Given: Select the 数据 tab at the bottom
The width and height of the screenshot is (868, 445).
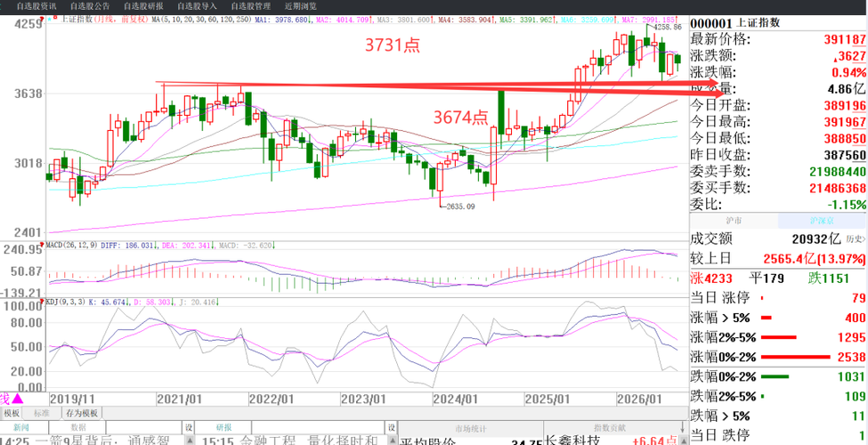Looking at the screenshot, I should click(x=78, y=428).
